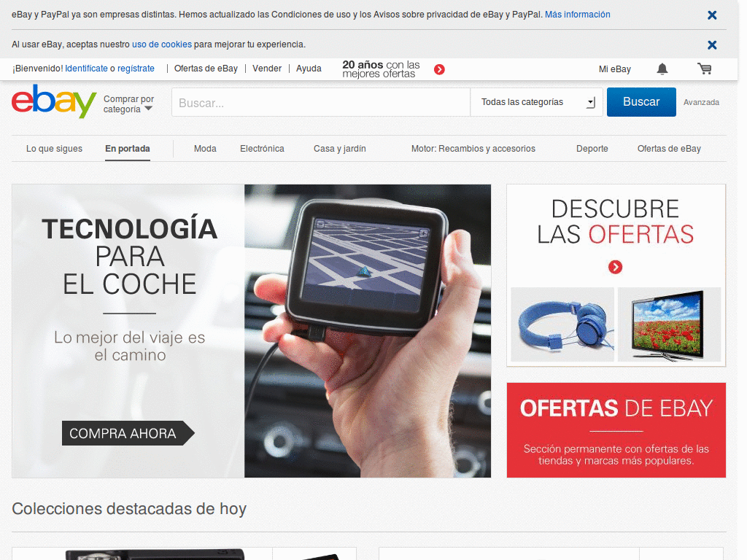Open the Deporte category
Viewport: 747px width, 560px height.
tap(592, 149)
